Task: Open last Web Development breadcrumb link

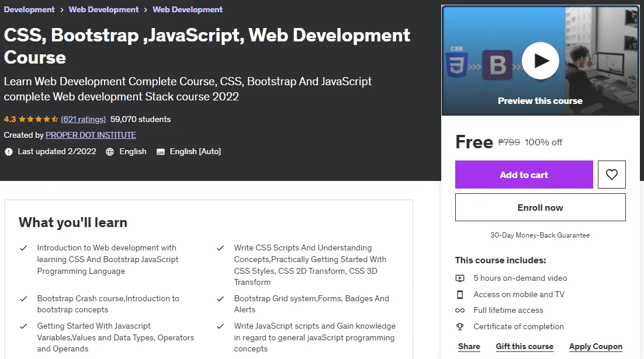Action: point(188,9)
